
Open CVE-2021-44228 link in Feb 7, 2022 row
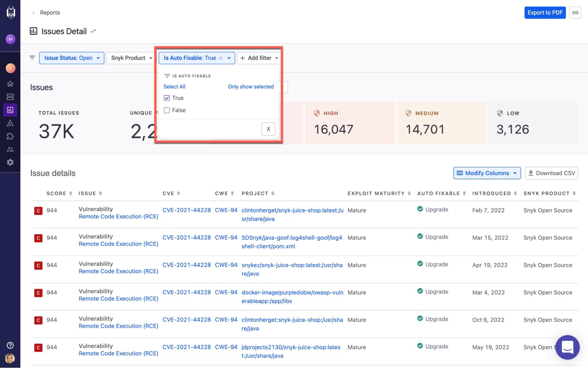click(x=186, y=210)
